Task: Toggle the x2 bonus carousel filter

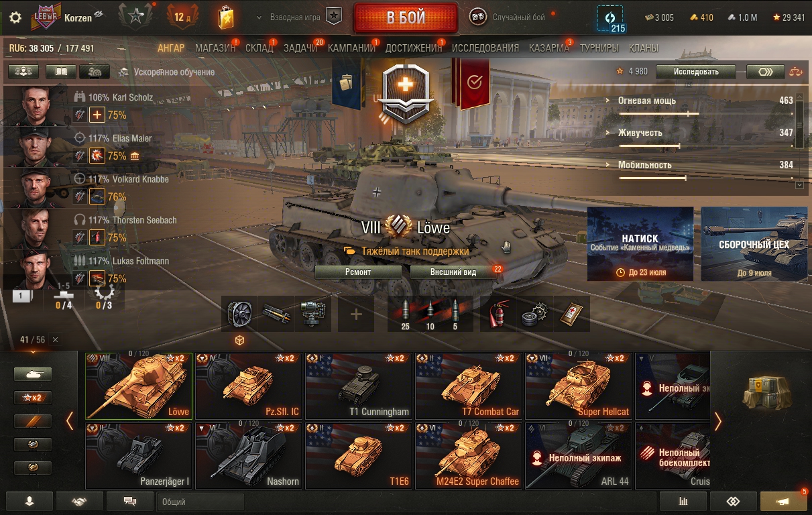Action: (33, 398)
